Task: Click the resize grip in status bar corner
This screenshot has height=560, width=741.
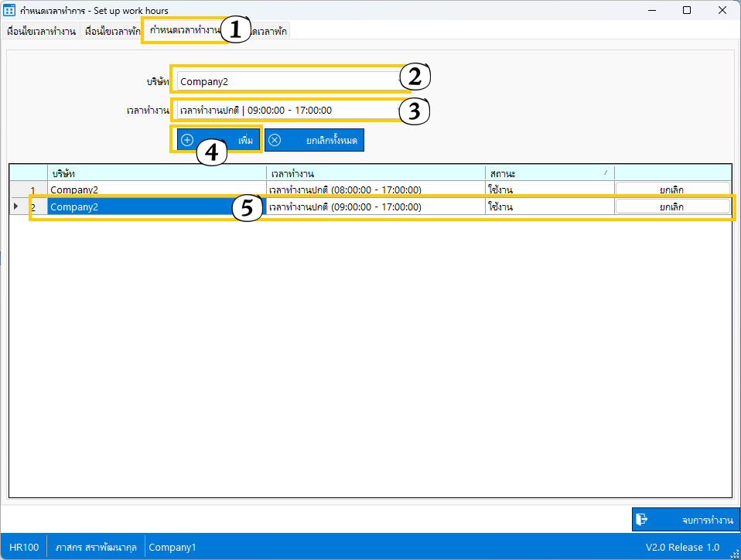Action: 733,551
